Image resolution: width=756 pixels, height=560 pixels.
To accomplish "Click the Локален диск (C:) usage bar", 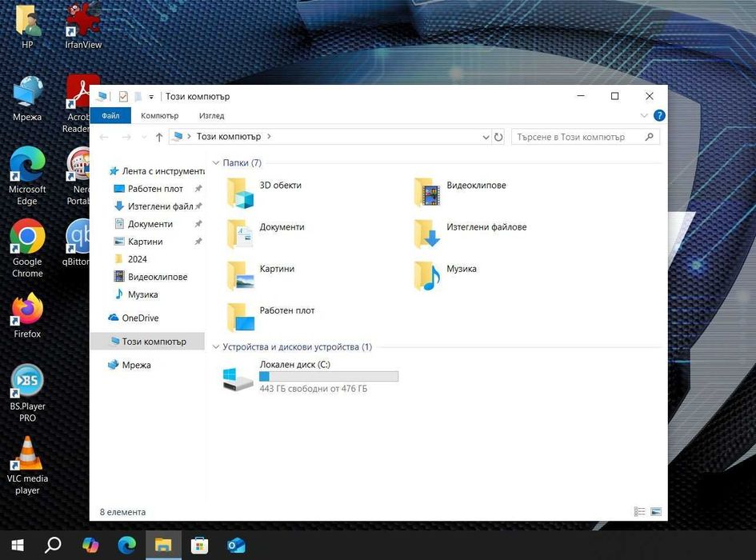I will pyautogui.click(x=329, y=376).
